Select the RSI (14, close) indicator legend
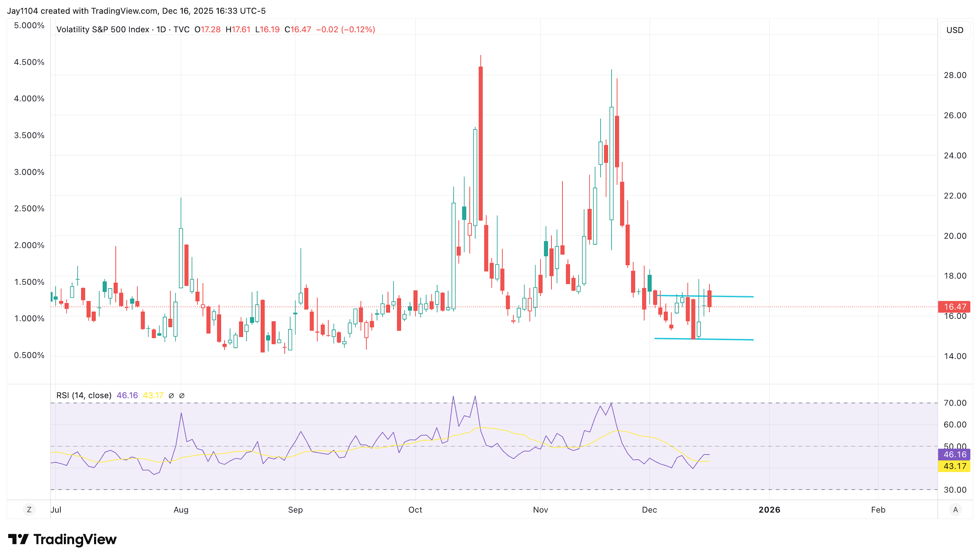Viewport: 980px width, 560px height. (x=84, y=395)
